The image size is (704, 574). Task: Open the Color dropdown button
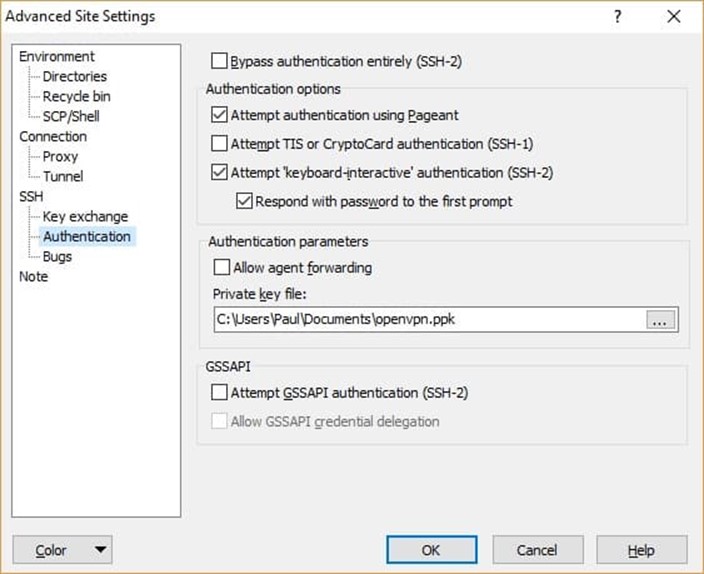click(x=62, y=550)
